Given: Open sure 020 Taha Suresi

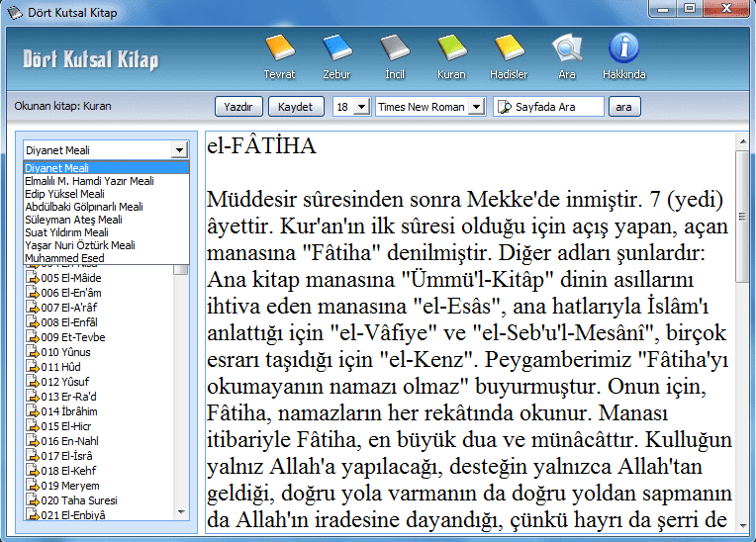Looking at the screenshot, I should 79,500.
